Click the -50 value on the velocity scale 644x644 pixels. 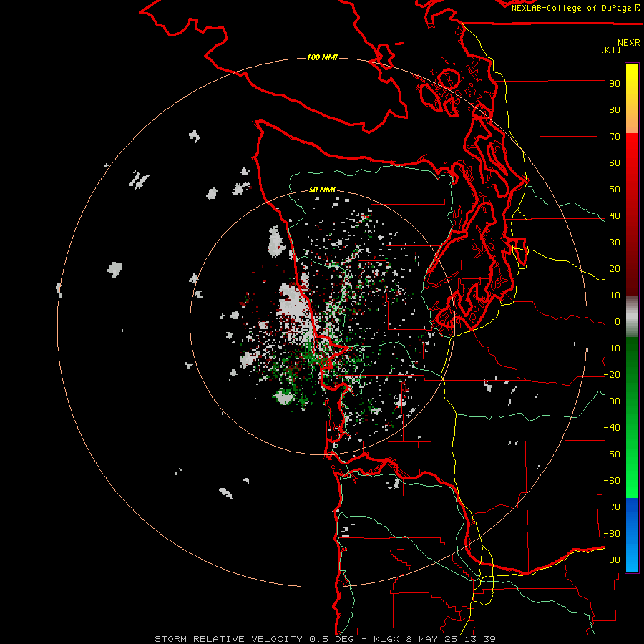click(612, 454)
